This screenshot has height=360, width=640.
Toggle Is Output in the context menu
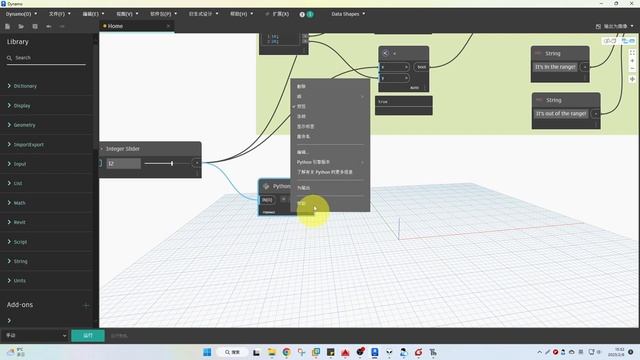click(x=303, y=188)
